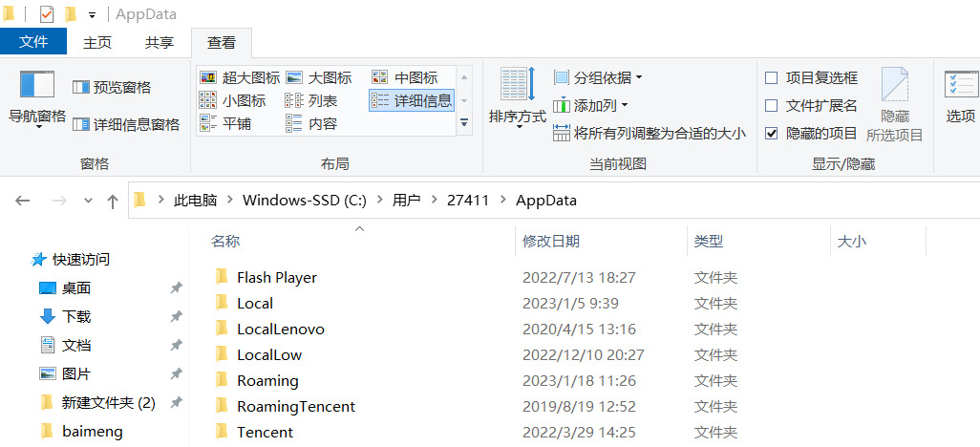Navigate to 用户 in the address bar
Viewport: 980px width, 447px height.
pyautogui.click(x=406, y=201)
